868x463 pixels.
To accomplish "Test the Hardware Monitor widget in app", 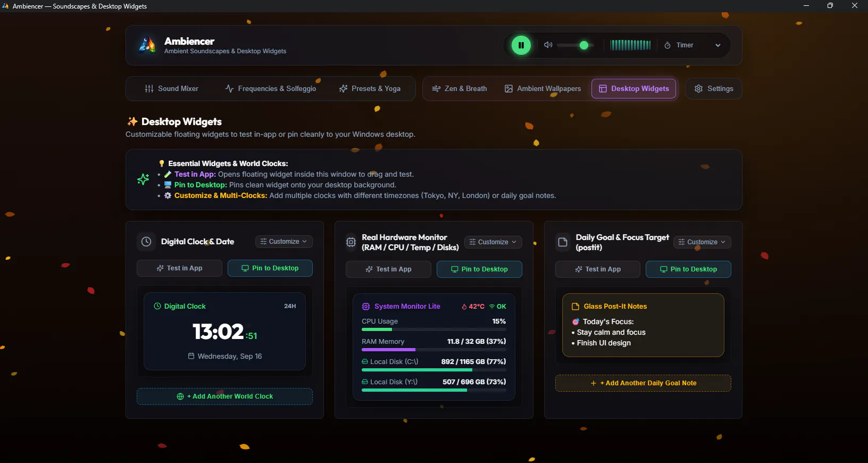I will [x=388, y=269].
